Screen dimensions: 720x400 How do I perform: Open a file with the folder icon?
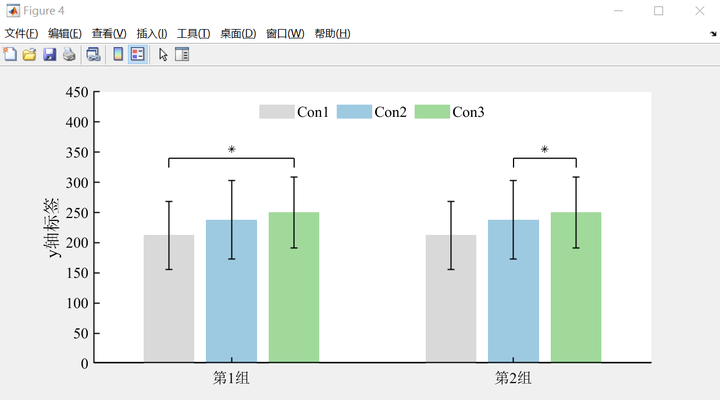coord(29,54)
